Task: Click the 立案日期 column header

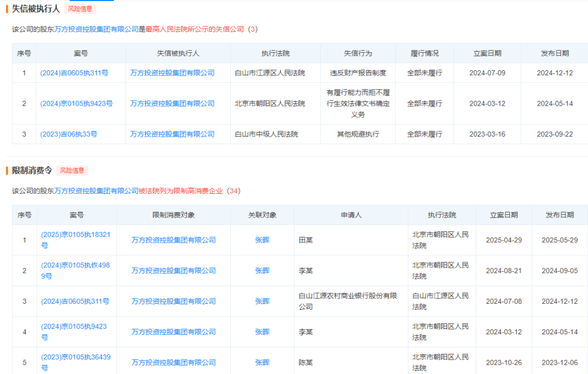Action: click(x=486, y=53)
